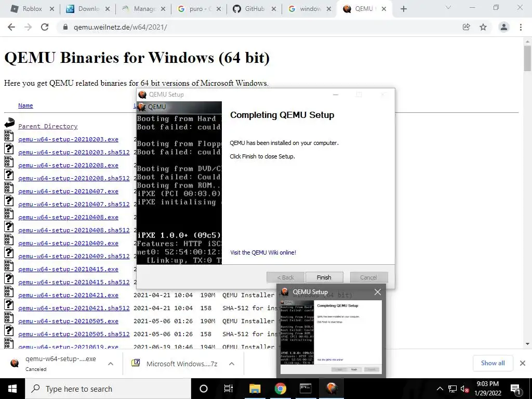Open a new Chrome tab
532x399 pixels.
click(x=403, y=9)
